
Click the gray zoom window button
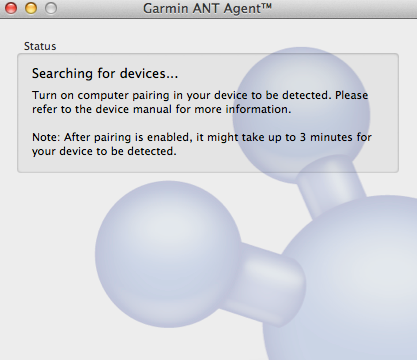tap(51, 8)
